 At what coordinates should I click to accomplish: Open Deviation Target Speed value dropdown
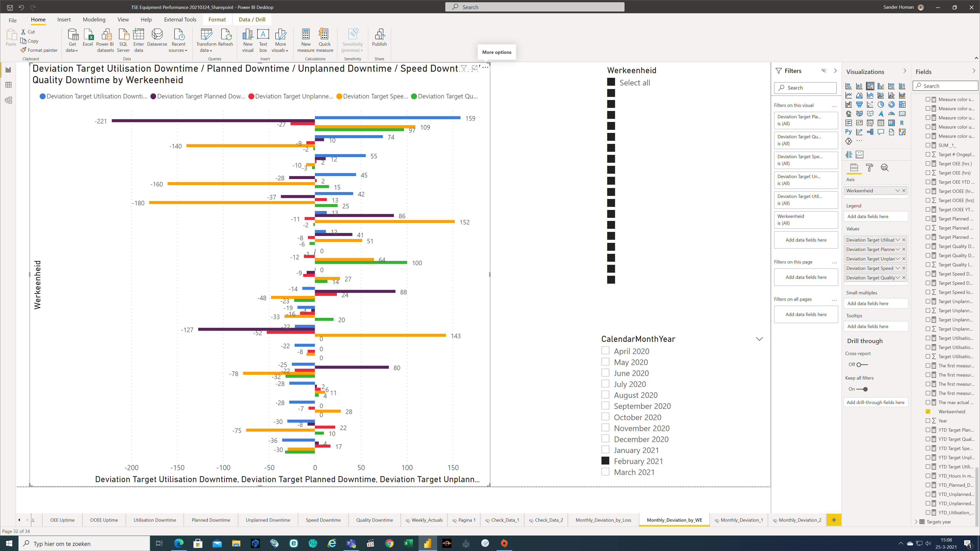(x=898, y=268)
